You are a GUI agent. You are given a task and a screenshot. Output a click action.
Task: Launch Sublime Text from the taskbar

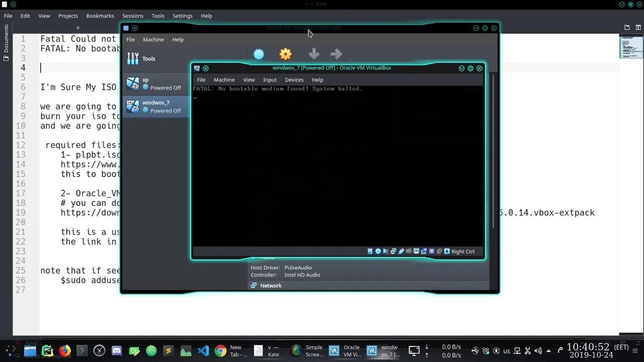click(x=169, y=351)
